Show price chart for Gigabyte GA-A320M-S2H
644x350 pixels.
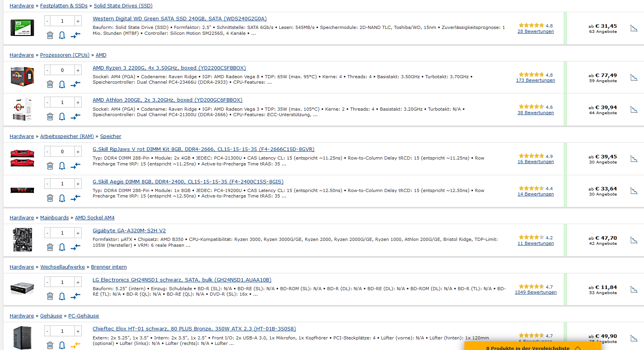634,240
